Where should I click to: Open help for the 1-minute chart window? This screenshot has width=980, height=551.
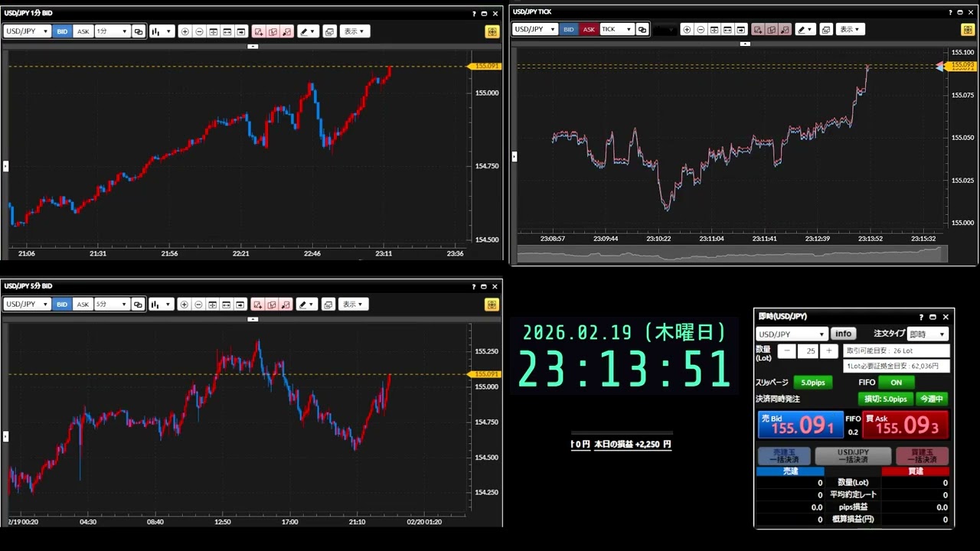click(x=474, y=13)
